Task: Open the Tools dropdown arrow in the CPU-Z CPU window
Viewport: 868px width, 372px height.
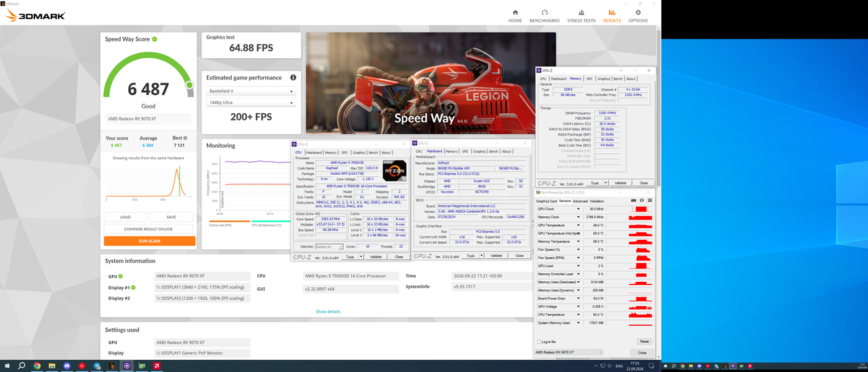Action: pyautogui.click(x=359, y=257)
